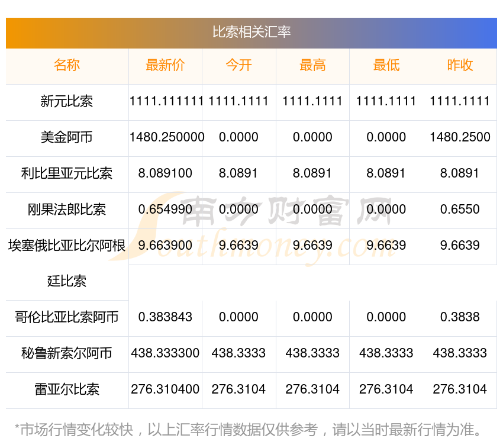Viewport: 503px width, 448px height.
Task: Click the 利比里亚元比索 row name
Action: pyautogui.click(x=67, y=173)
